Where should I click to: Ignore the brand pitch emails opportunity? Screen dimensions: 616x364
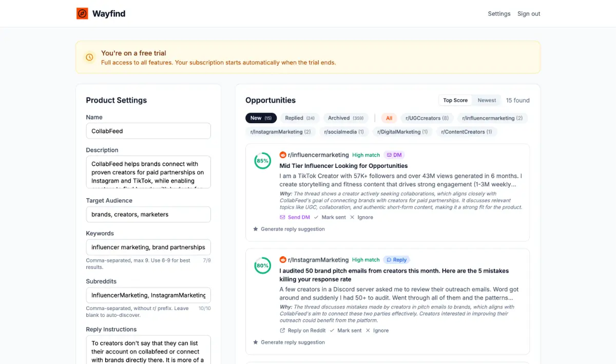point(377,331)
